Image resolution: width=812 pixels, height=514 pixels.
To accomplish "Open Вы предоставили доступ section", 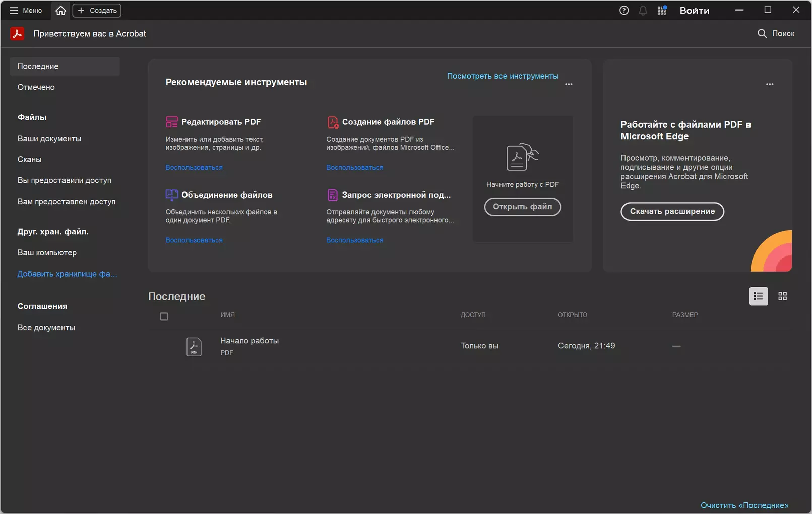I will (65, 180).
